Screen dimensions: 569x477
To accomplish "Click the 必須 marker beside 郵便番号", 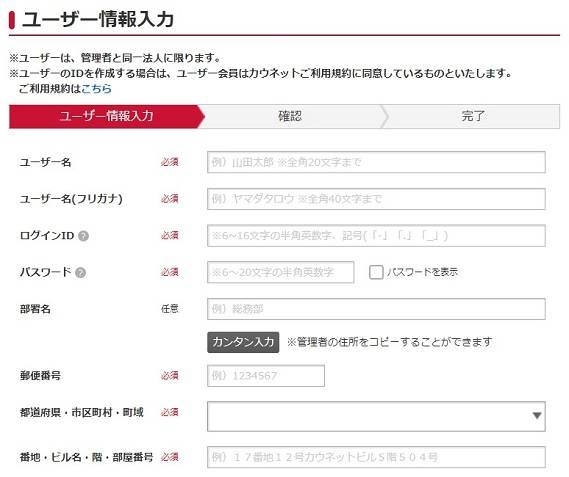I will (x=170, y=376).
